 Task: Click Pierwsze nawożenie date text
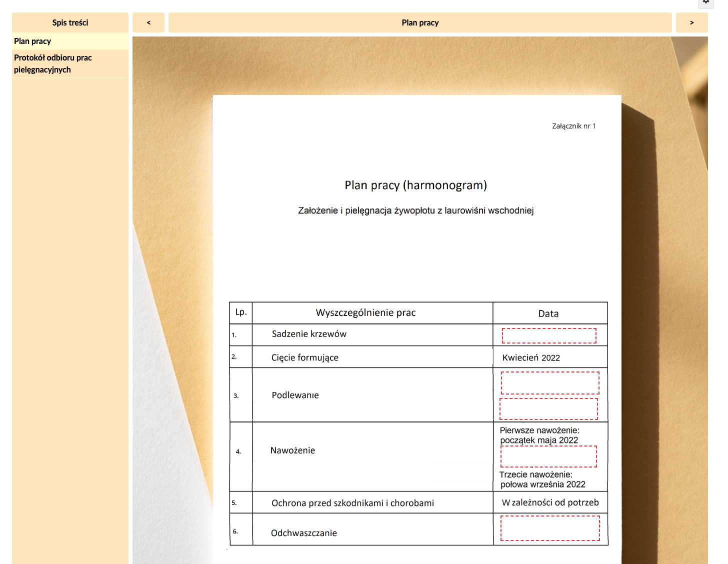click(x=539, y=435)
